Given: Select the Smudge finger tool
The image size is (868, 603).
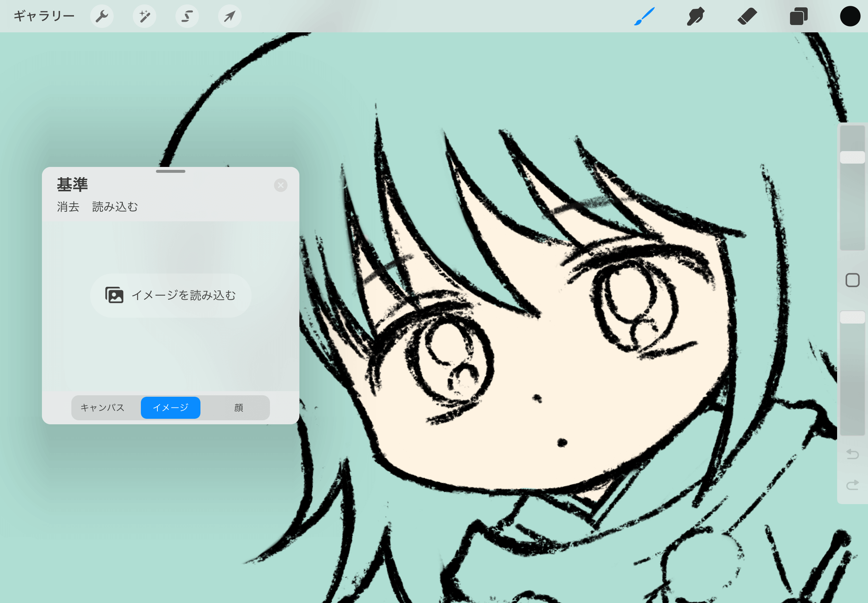Looking at the screenshot, I should point(695,16).
